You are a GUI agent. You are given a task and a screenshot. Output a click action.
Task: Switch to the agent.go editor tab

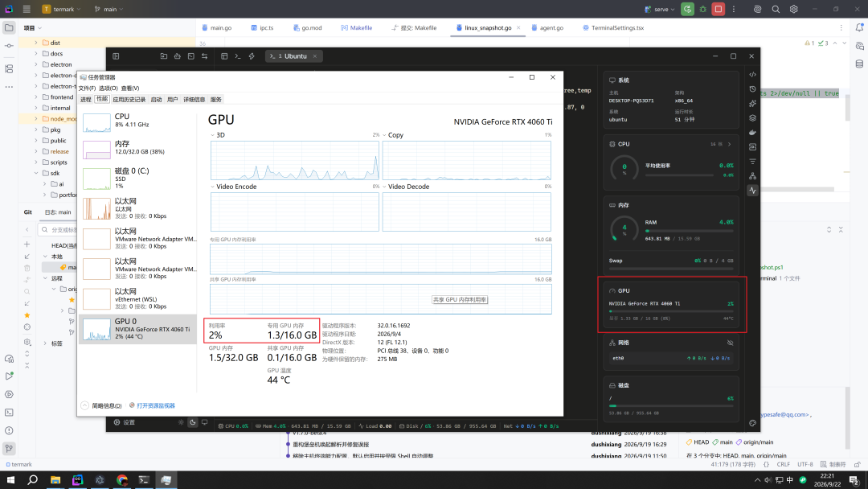(x=547, y=27)
